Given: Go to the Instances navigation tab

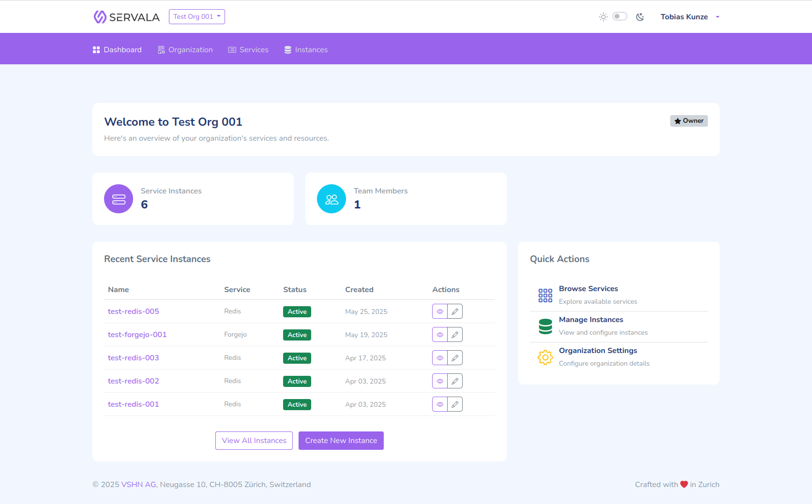Looking at the screenshot, I should point(306,50).
